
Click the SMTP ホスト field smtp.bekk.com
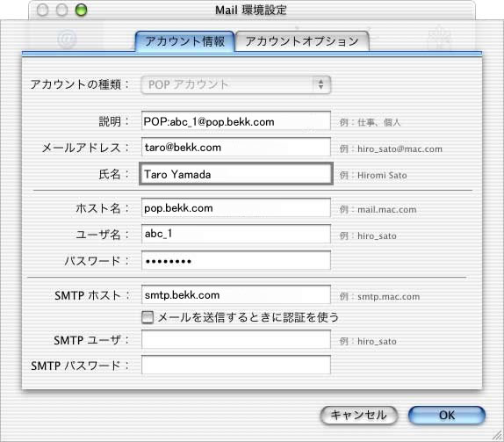coord(236,294)
